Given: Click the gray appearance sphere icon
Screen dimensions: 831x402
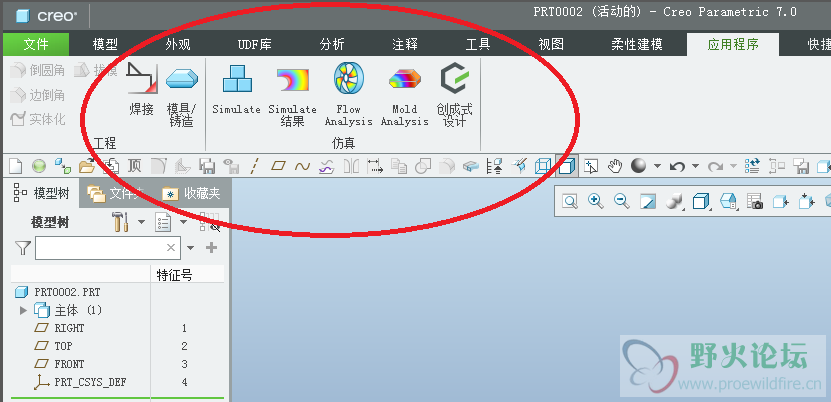Looking at the screenshot, I should (639, 166).
